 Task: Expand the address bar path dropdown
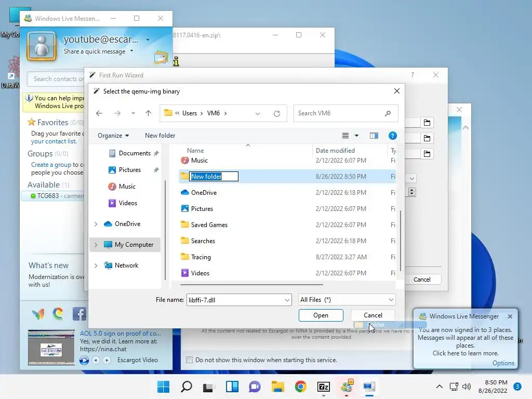tap(258, 114)
